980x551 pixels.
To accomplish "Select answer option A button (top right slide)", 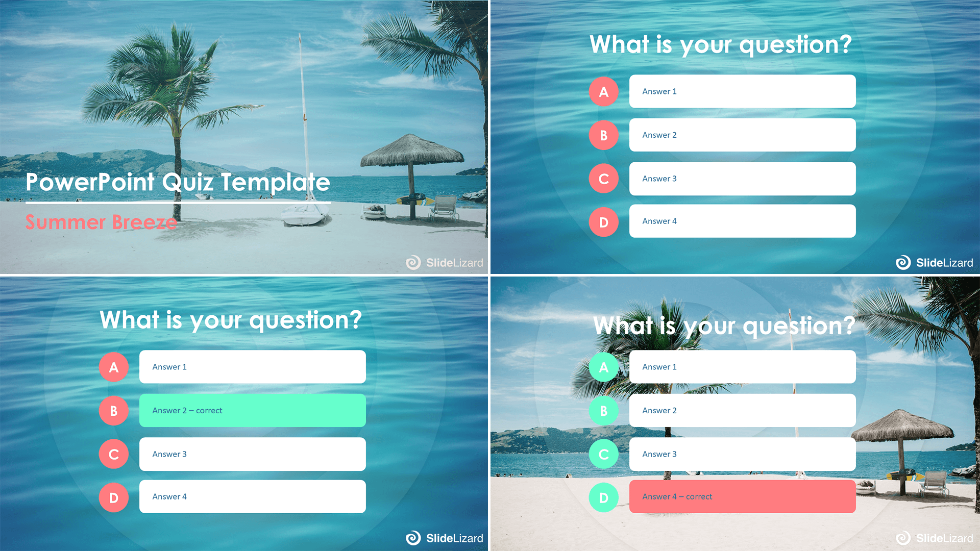I will (x=604, y=91).
